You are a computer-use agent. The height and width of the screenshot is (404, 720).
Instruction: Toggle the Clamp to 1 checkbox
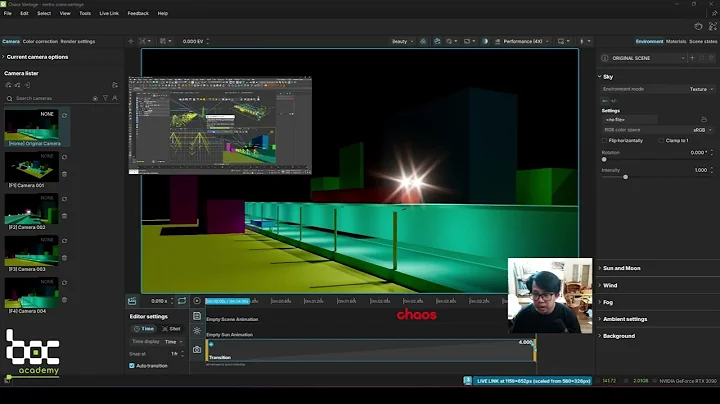(x=661, y=140)
